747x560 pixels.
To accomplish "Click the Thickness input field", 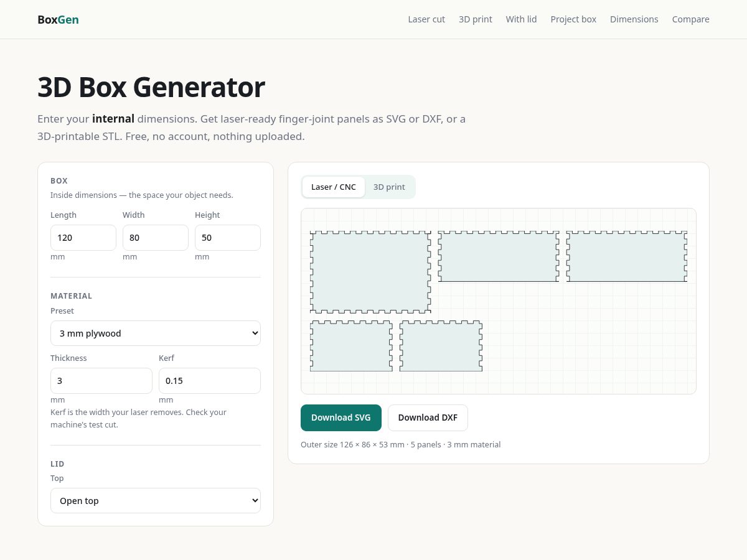I will pyautogui.click(x=101, y=381).
